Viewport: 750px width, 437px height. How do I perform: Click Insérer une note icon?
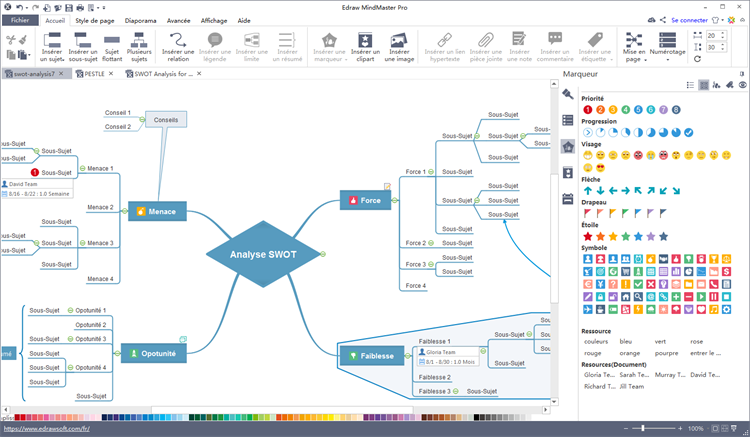coord(519,40)
